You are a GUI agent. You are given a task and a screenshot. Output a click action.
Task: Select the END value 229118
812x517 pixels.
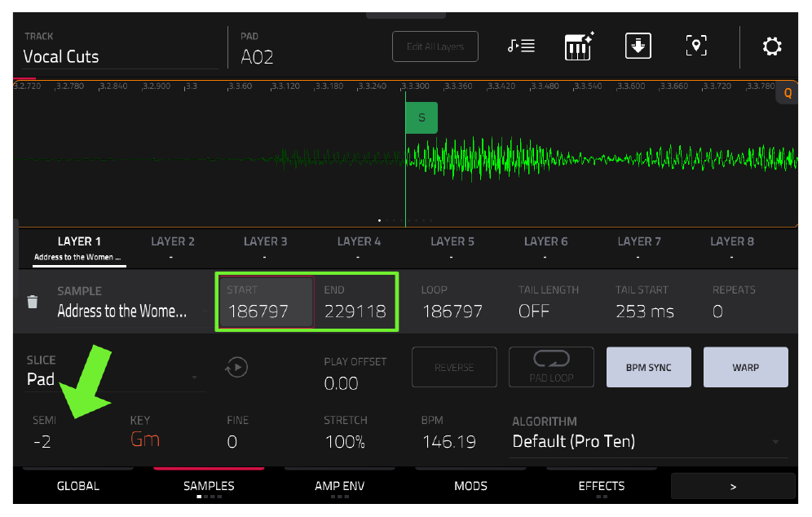tap(355, 302)
